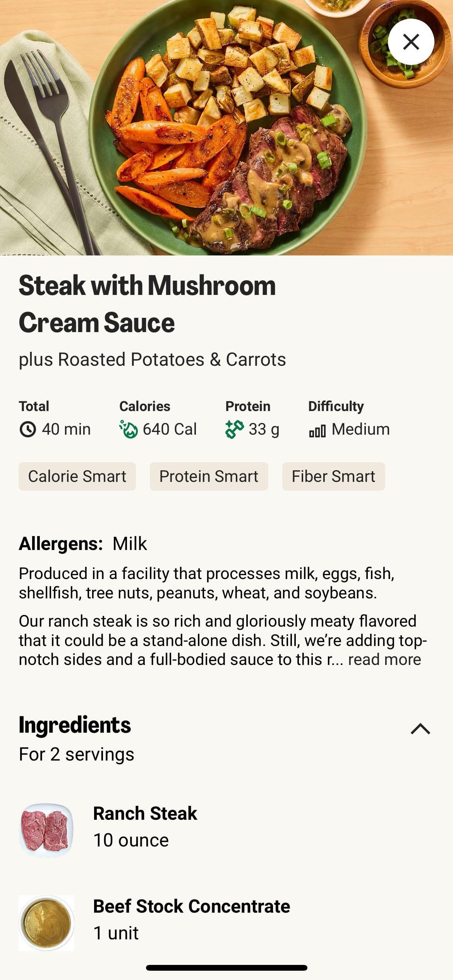
Task: Collapse the Ingredients section chevron
Action: tap(420, 729)
